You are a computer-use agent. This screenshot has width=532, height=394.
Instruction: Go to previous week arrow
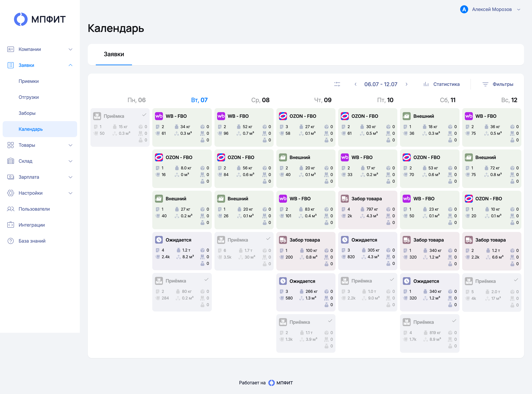[355, 84]
